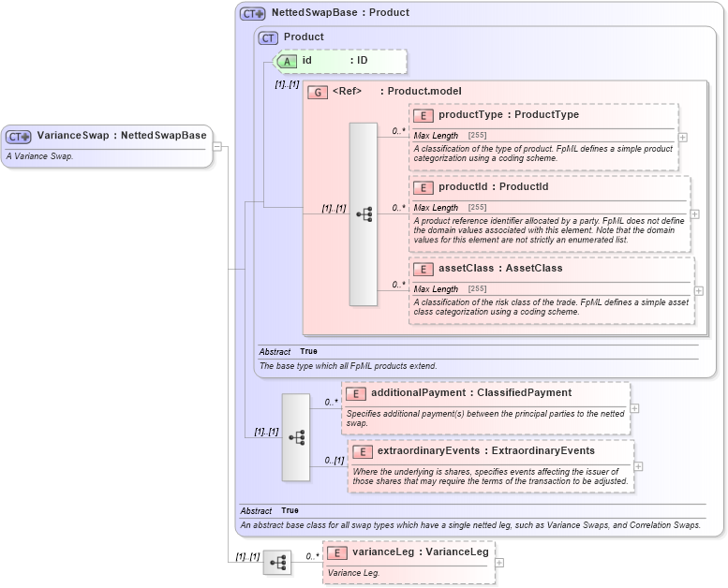Click the G group icon for Product.model

pos(318,93)
